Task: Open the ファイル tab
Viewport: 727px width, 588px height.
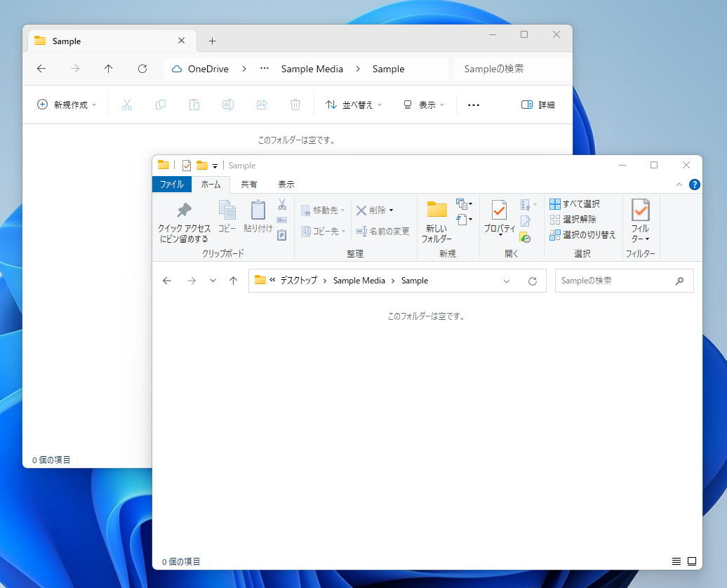Action: click(x=171, y=185)
